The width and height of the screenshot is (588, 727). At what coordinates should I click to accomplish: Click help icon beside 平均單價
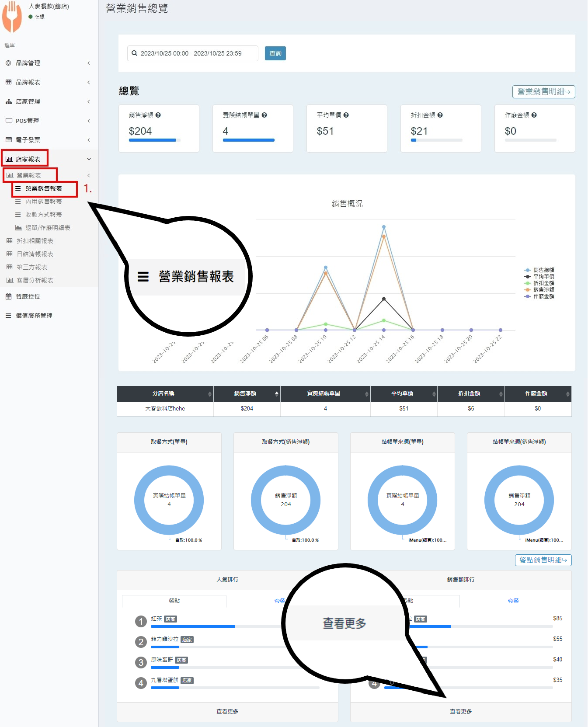click(x=346, y=115)
